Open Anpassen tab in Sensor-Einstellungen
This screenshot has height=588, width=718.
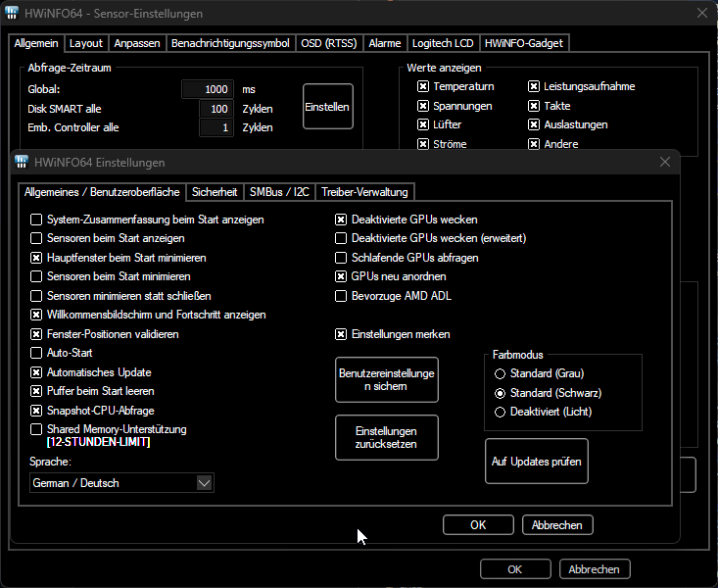tap(137, 43)
